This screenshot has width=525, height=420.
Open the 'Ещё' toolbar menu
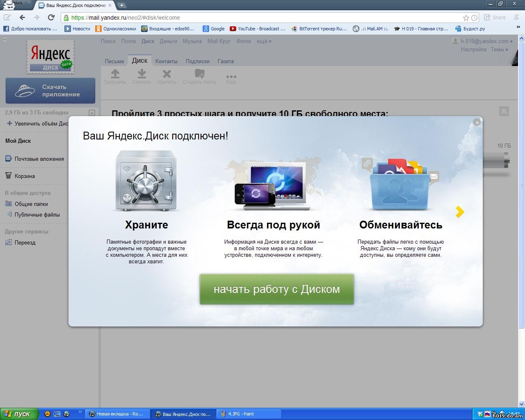pos(231,78)
